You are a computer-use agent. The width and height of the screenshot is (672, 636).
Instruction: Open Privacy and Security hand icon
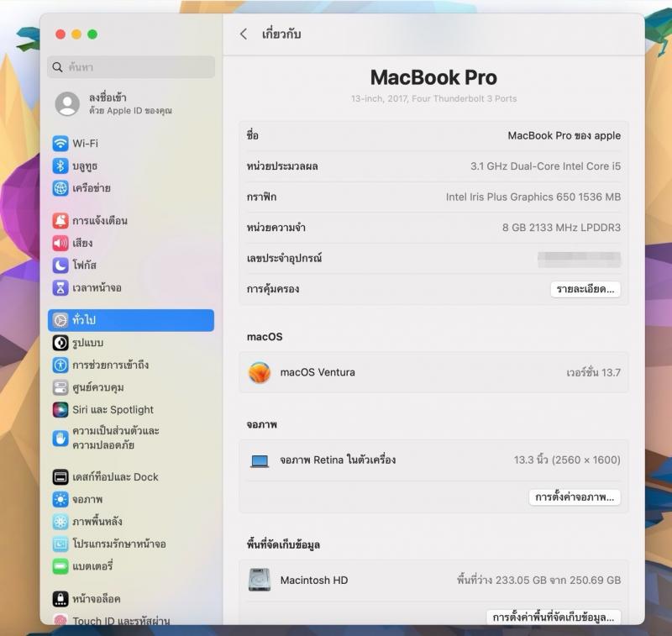coord(60,438)
